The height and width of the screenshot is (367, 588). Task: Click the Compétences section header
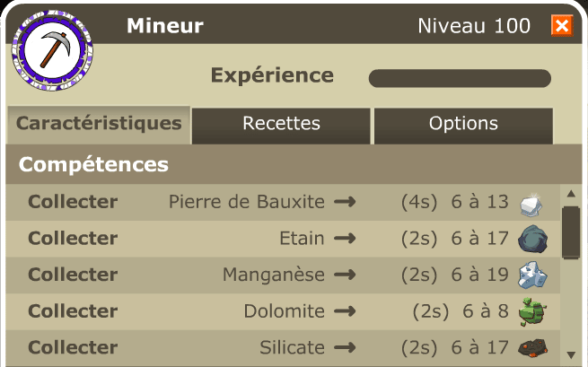coord(93,165)
